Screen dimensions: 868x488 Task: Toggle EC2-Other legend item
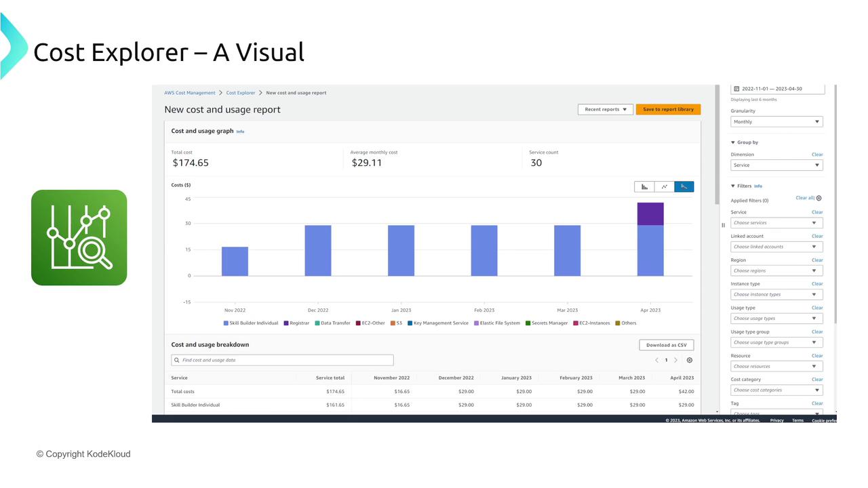click(x=370, y=323)
